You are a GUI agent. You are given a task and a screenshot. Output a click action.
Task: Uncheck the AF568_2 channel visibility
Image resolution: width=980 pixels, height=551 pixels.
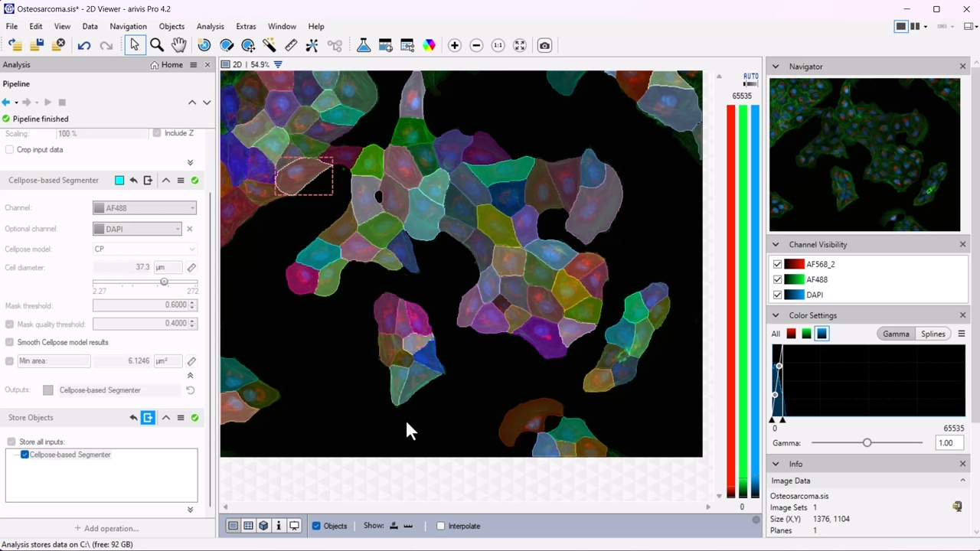click(777, 263)
